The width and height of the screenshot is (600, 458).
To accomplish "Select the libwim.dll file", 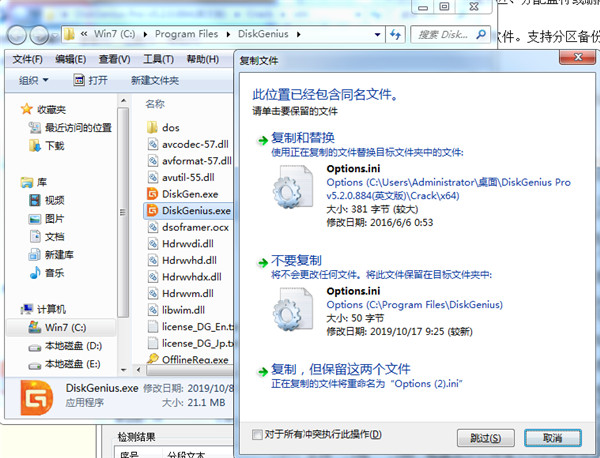I will point(176,310).
